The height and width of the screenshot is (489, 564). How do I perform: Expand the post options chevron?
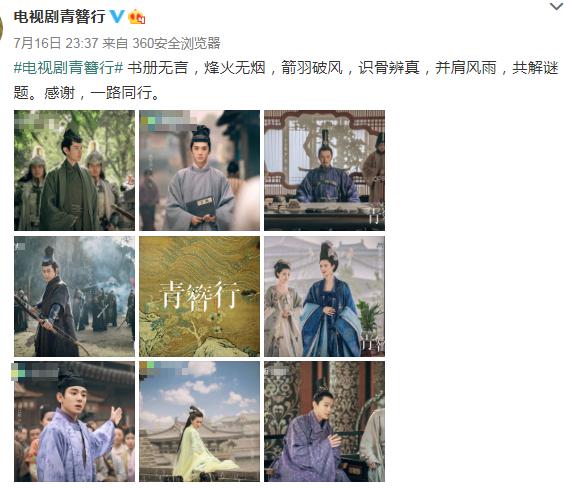click(556, 6)
